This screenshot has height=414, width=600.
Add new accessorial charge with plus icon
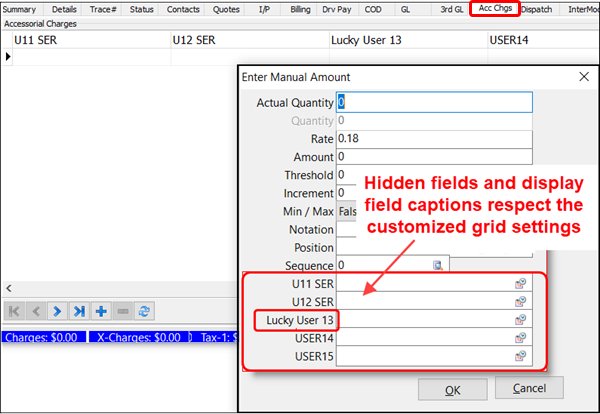point(101,311)
